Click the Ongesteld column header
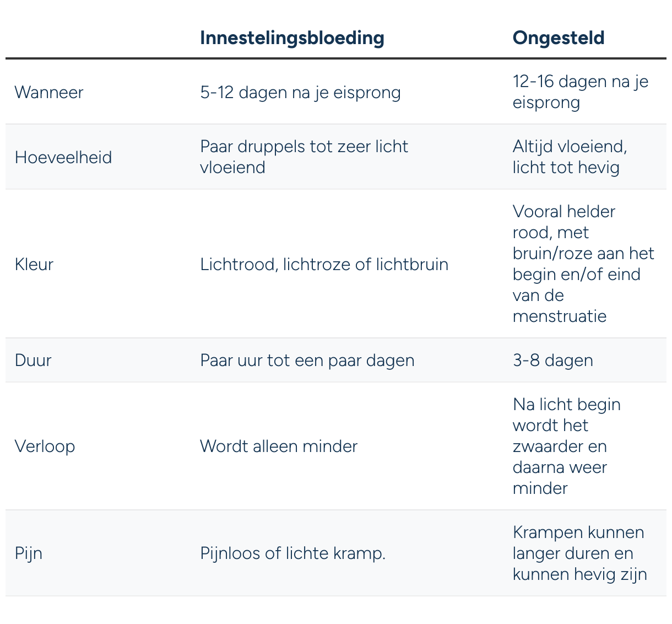Image resolution: width=672 pixels, height=624 pixels. pyautogui.click(x=558, y=38)
